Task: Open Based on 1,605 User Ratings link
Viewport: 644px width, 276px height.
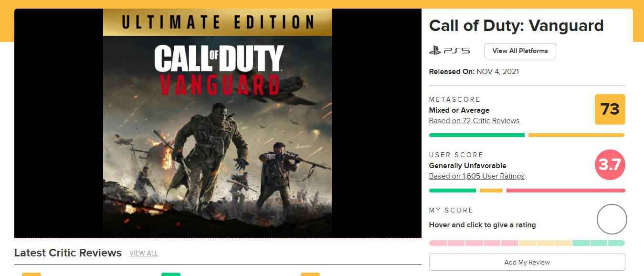Action: [476, 176]
